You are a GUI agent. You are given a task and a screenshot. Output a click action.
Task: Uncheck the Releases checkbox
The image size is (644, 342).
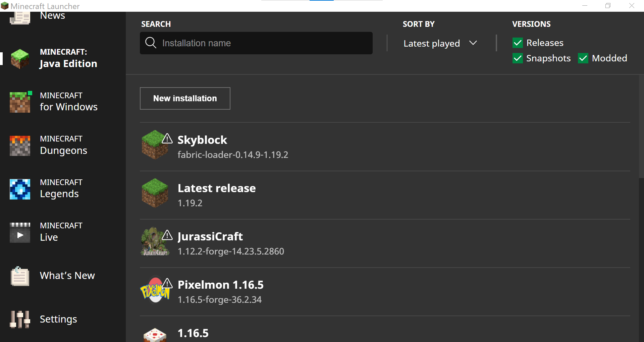tap(518, 43)
